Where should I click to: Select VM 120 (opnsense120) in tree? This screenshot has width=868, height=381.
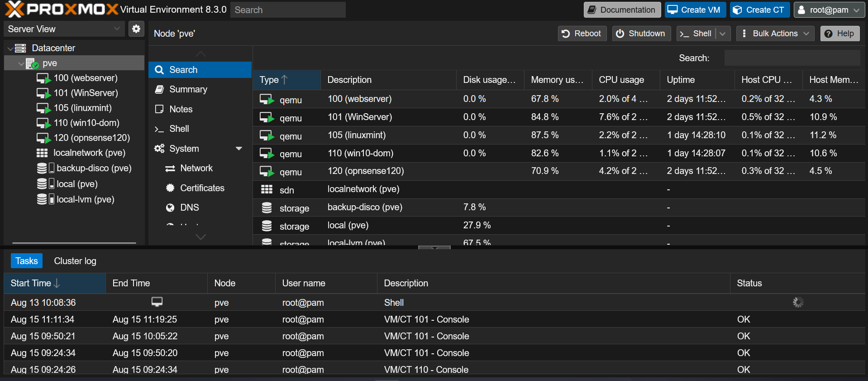click(x=91, y=138)
